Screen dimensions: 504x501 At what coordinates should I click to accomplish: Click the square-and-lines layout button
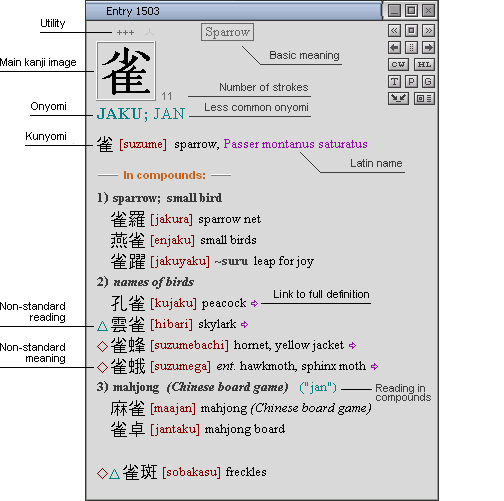424,98
